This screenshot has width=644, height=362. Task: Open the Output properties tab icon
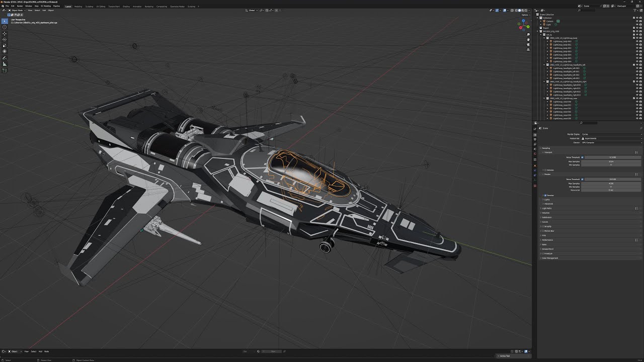coord(535,139)
